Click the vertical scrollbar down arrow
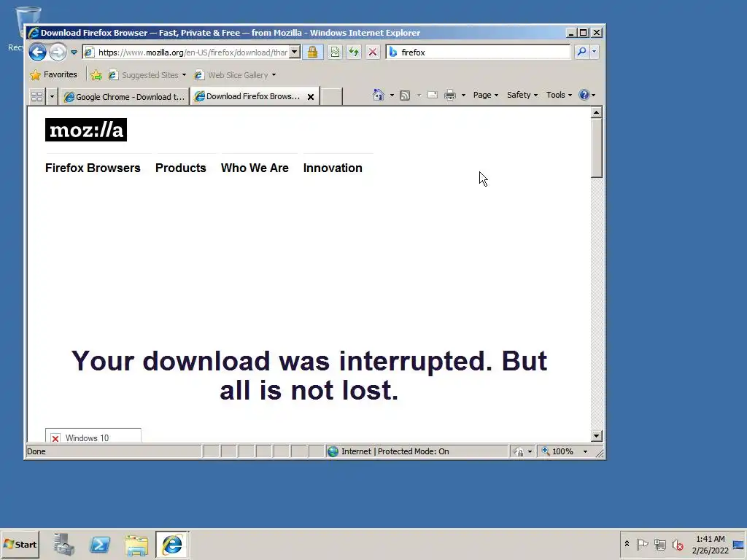The image size is (747, 560). pyautogui.click(x=597, y=436)
